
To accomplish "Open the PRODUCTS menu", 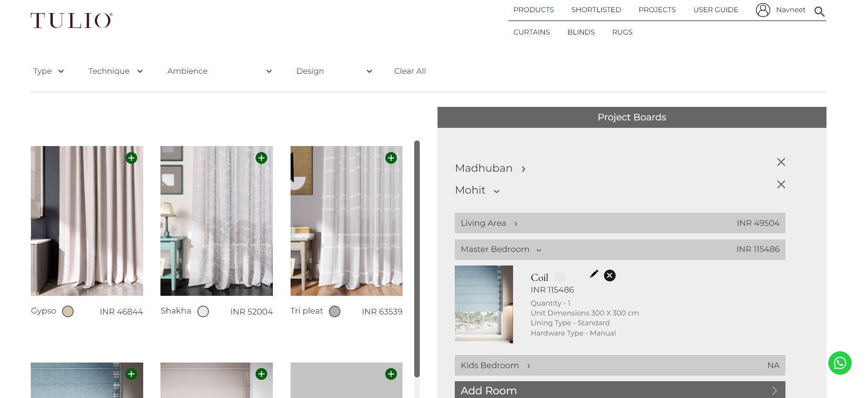I will pyautogui.click(x=534, y=10).
